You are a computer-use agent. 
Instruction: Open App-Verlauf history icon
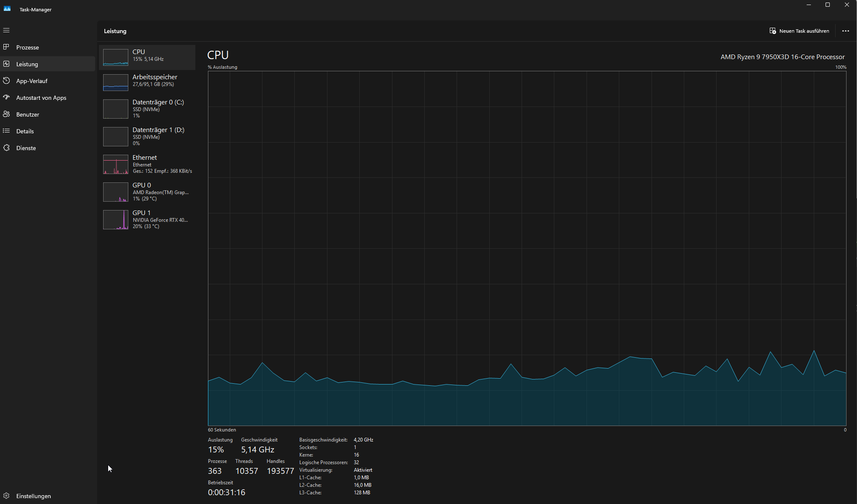[x=6, y=81]
